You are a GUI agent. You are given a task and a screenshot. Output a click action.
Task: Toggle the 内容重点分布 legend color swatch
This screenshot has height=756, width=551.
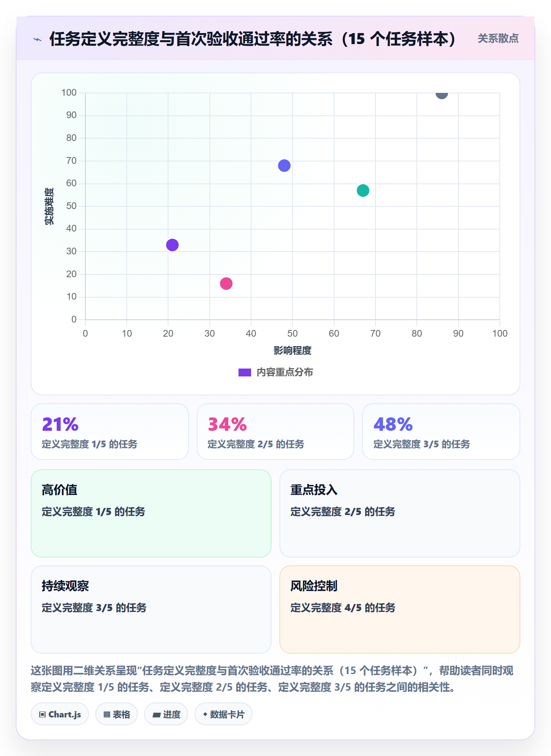tap(245, 372)
